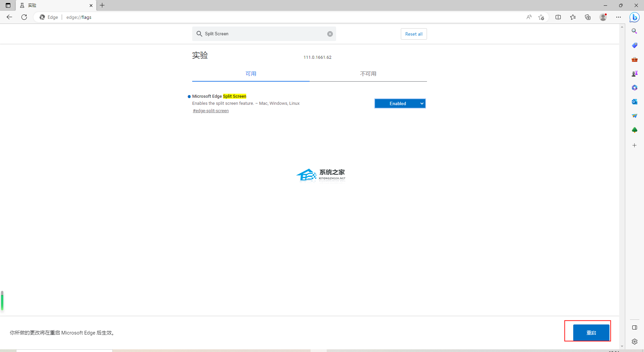This screenshot has width=644, height=352.
Task: Minimize the Edge window
Action: (605, 5)
